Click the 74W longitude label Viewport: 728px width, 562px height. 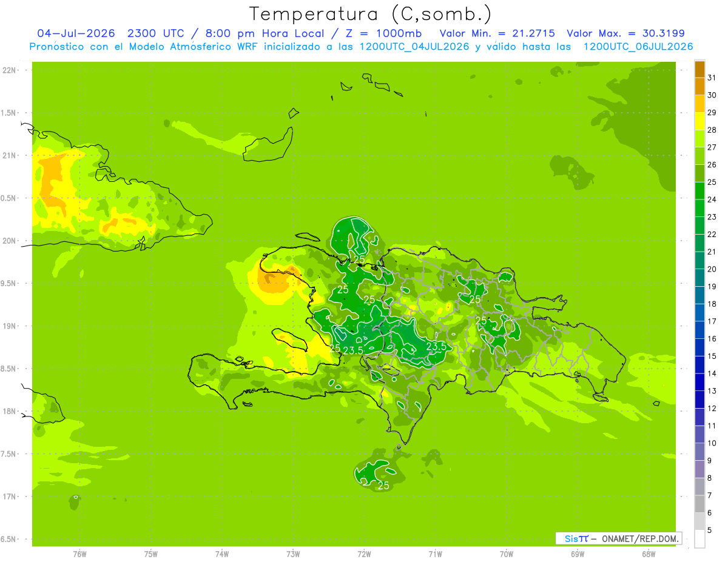[x=222, y=554]
